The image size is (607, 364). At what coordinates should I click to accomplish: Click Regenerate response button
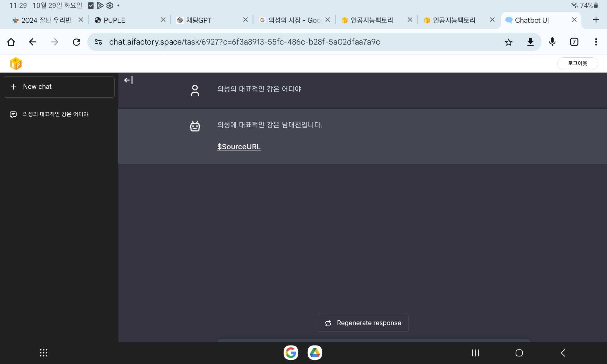[x=363, y=323]
